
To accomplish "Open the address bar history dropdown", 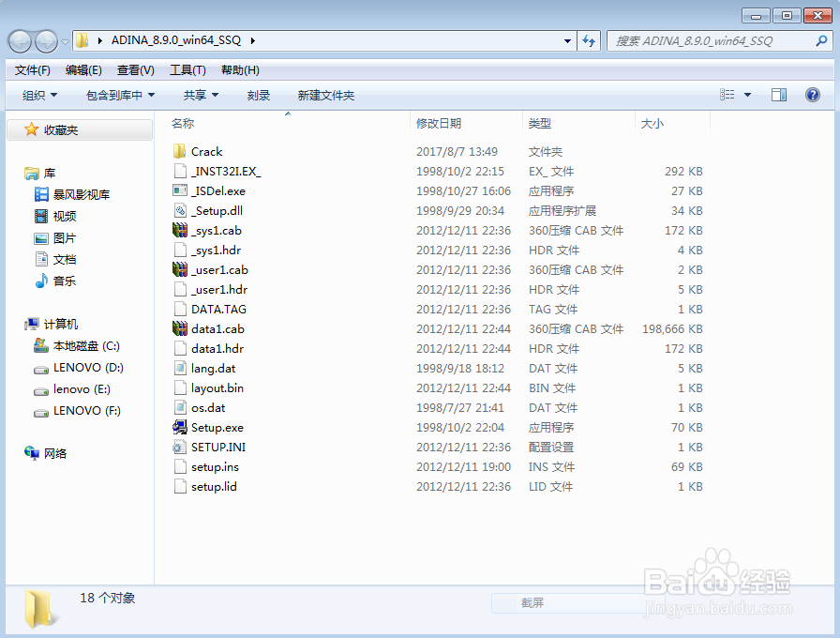I will tap(567, 40).
